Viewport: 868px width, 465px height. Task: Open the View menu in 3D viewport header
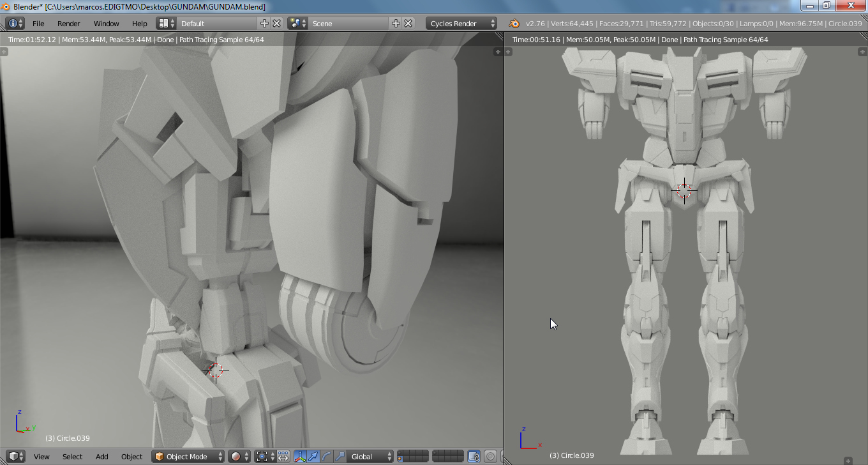pos(41,457)
